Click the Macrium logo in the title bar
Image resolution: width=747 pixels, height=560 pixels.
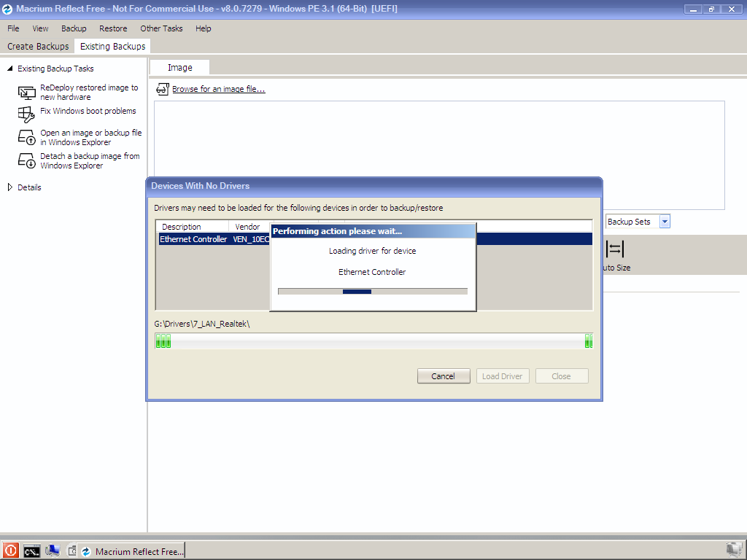pyautogui.click(x=7, y=9)
